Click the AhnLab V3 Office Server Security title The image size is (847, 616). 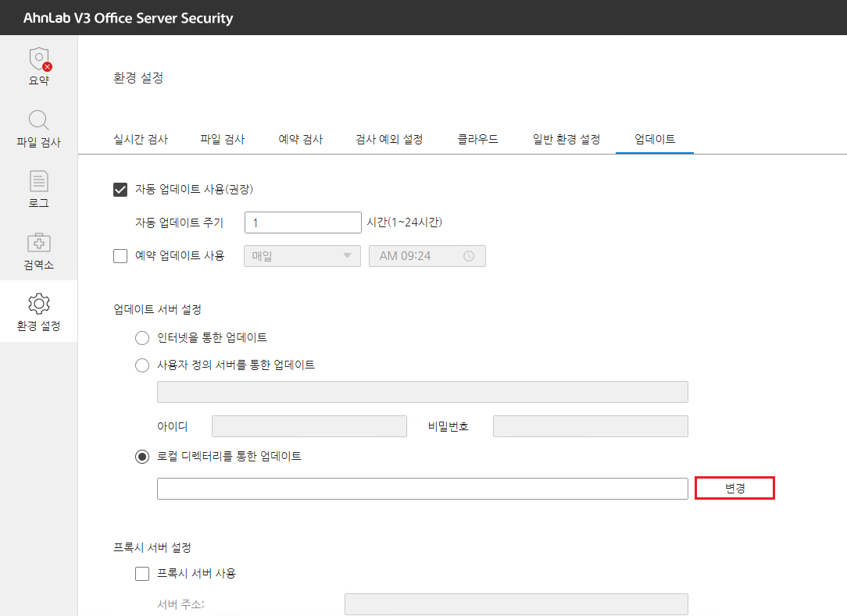pyautogui.click(x=128, y=18)
